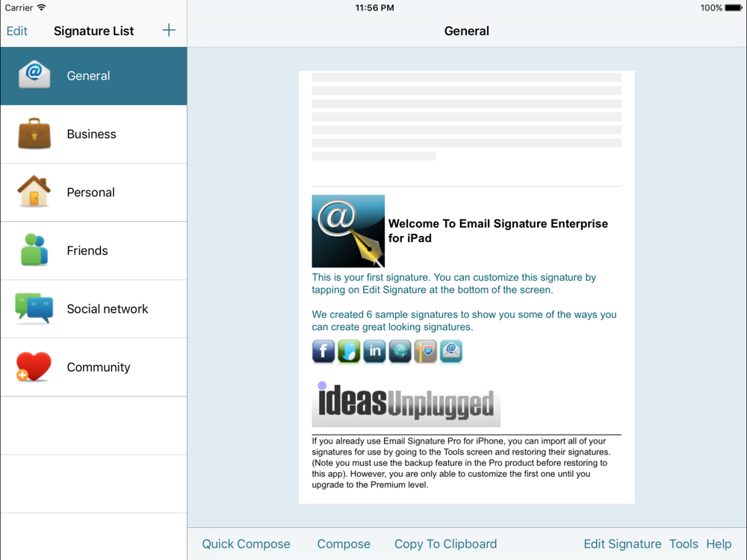Click the map location icon in the signature
This screenshot has height=560, width=747.
pos(426,352)
